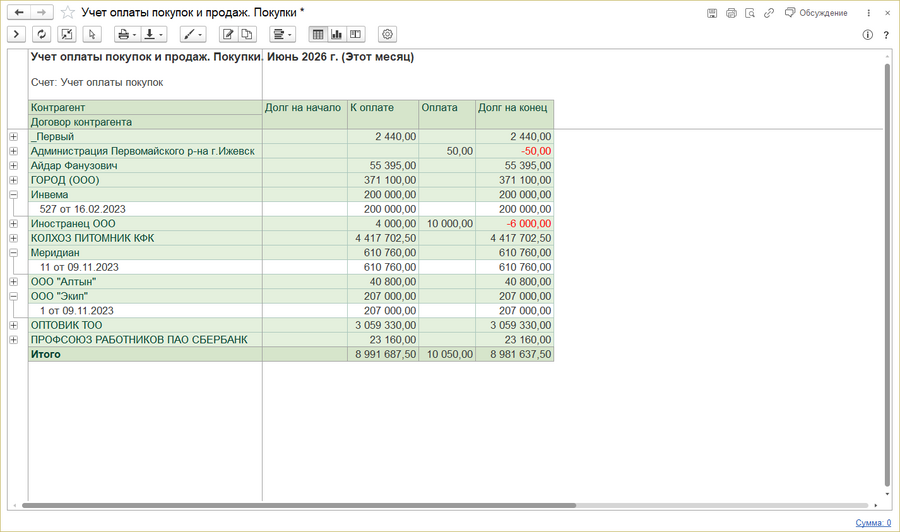Click the red -6 000,00 debt cell
900x532 pixels.
pyautogui.click(x=515, y=224)
